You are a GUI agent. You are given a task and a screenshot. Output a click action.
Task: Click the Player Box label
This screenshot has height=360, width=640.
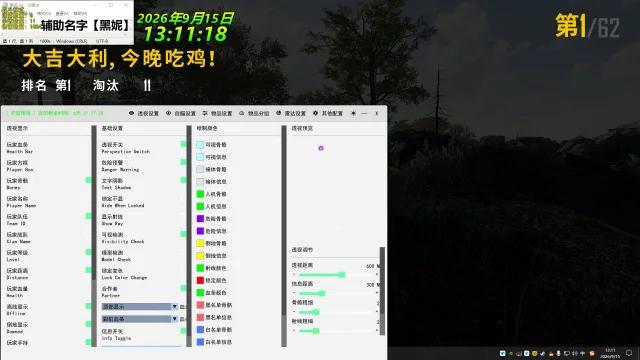20,169
